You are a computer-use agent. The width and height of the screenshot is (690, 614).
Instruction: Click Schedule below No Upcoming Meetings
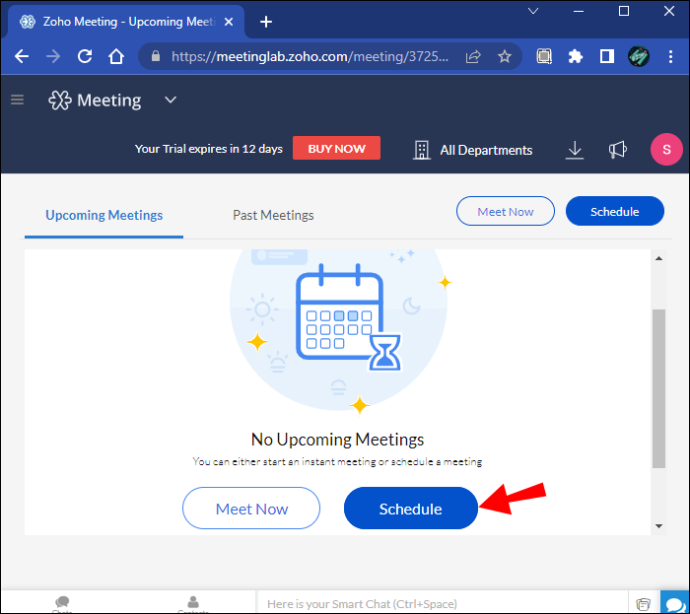coord(411,508)
